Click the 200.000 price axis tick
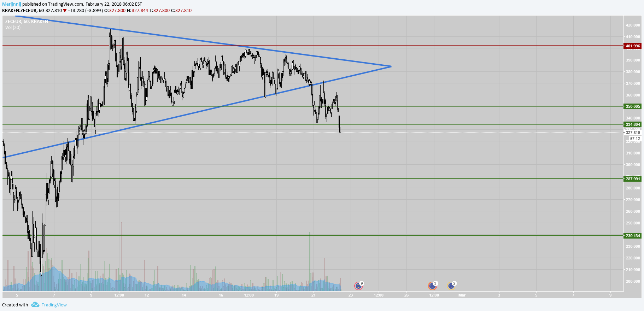This screenshot has width=644, height=311. coord(633,281)
